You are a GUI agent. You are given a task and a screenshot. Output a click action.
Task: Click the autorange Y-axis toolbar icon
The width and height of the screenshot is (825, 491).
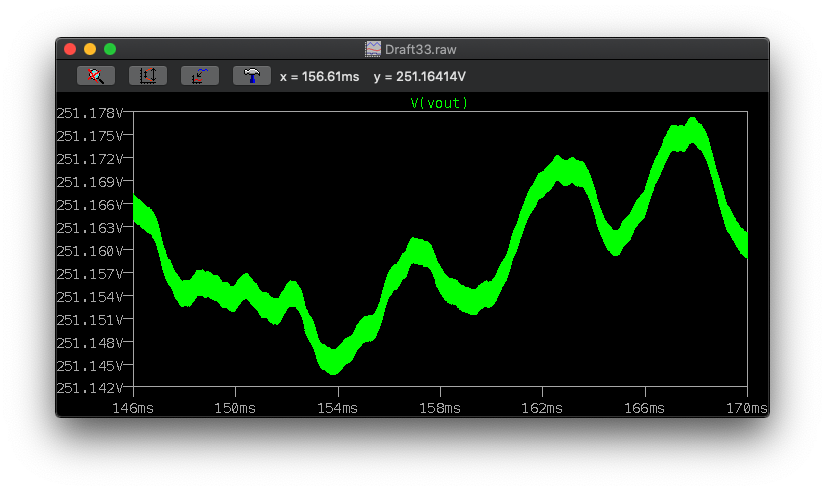(x=148, y=76)
